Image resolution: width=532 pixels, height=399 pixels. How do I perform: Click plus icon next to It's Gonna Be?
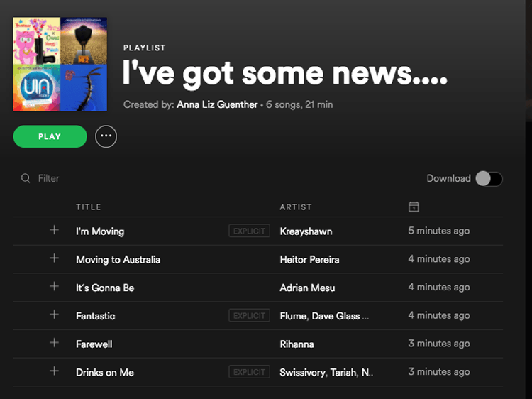[54, 287]
